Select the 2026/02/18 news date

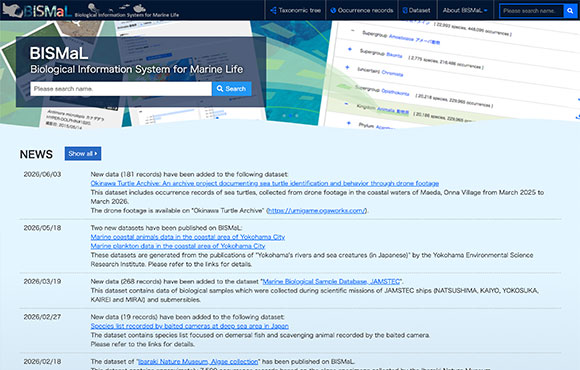(42, 361)
